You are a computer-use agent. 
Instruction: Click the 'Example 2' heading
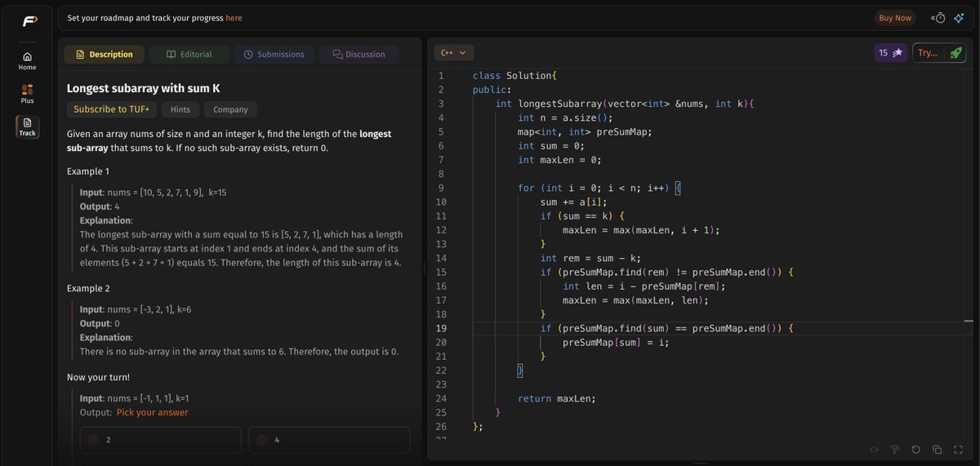coord(88,288)
